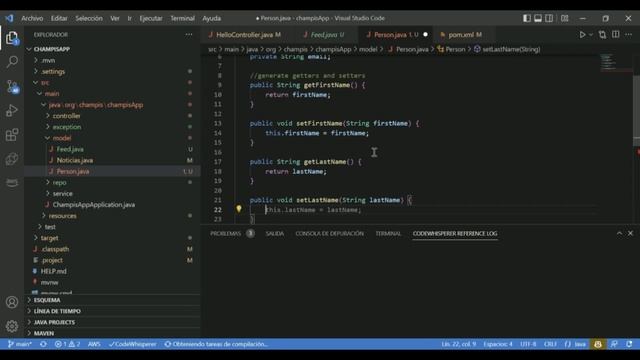Open the Extensions view

pos(12,135)
